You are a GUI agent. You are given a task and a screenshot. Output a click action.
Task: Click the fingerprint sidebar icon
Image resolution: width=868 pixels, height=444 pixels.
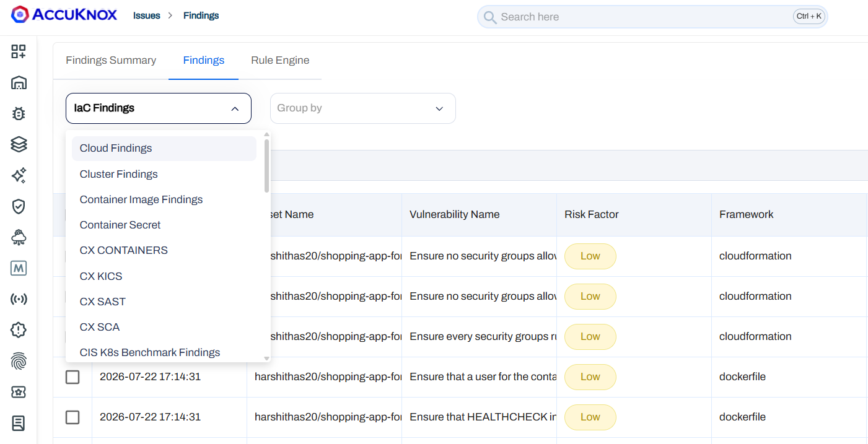coord(19,361)
